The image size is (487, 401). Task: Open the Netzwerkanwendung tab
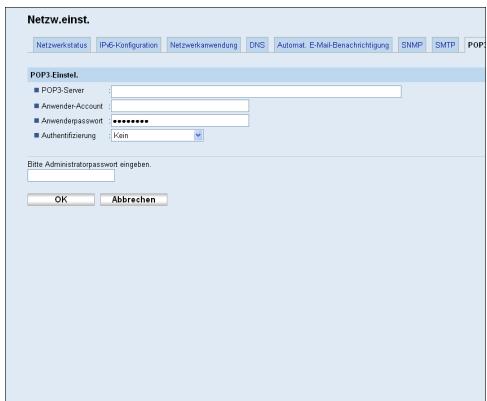point(204,45)
